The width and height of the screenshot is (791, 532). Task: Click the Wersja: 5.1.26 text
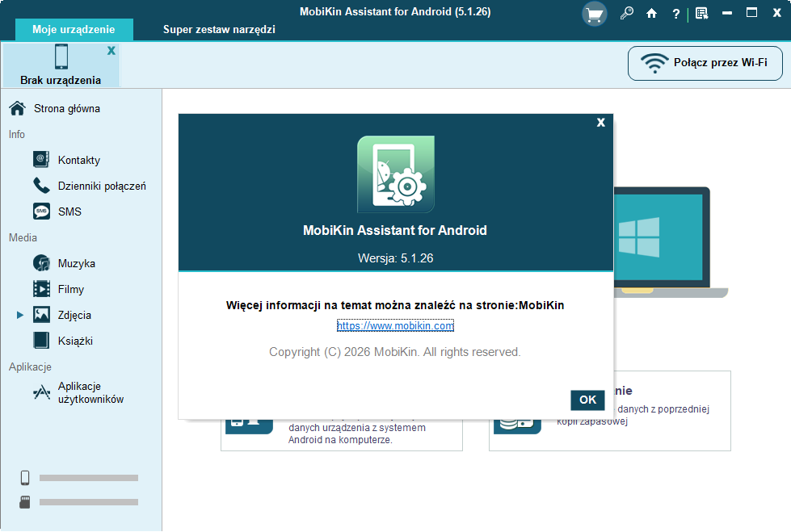(396, 258)
